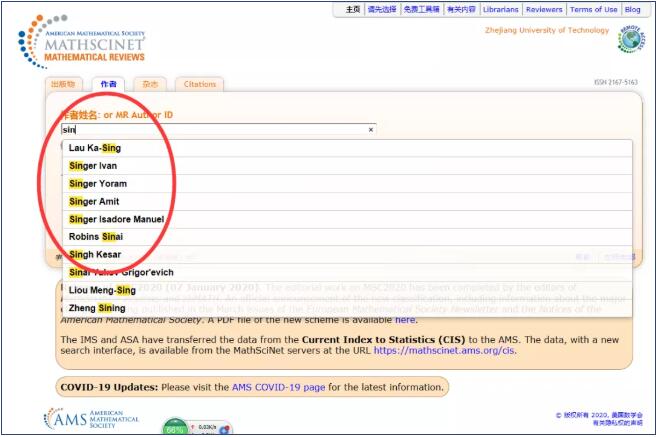Choose Singer Ivan from suggestions
This screenshot has height=437, width=659.
tap(93, 166)
